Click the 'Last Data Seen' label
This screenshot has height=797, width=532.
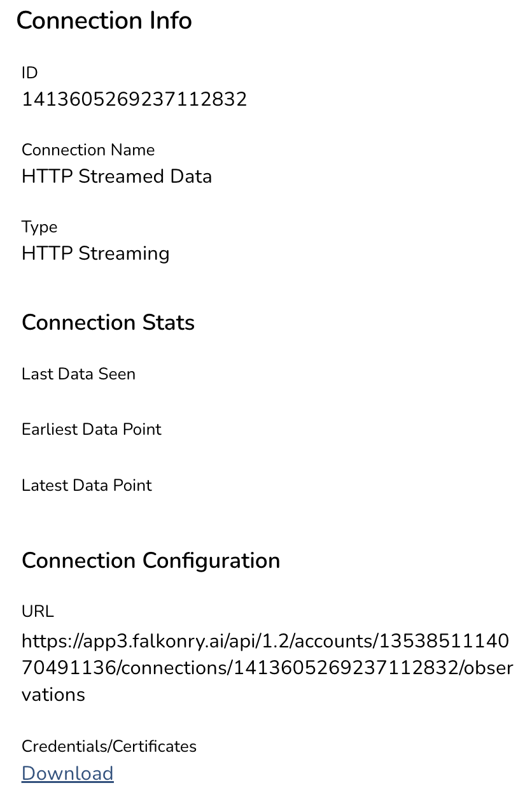(78, 374)
